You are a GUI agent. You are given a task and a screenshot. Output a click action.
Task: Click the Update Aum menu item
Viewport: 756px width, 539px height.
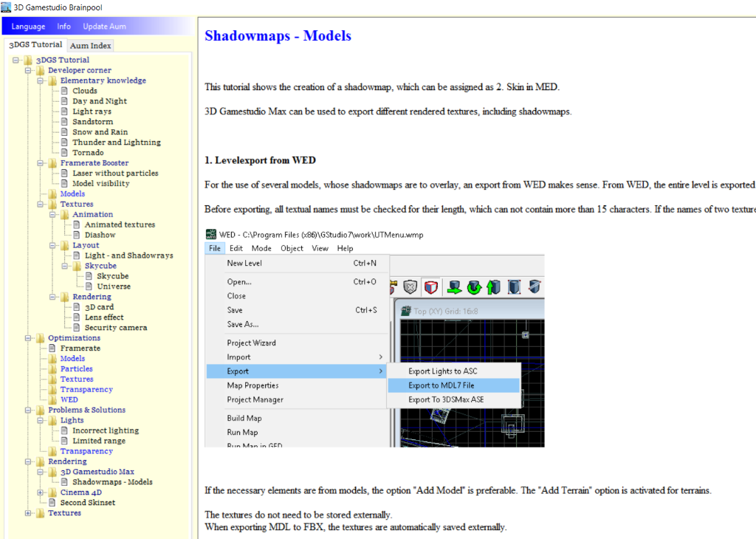pyautogui.click(x=104, y=27)
